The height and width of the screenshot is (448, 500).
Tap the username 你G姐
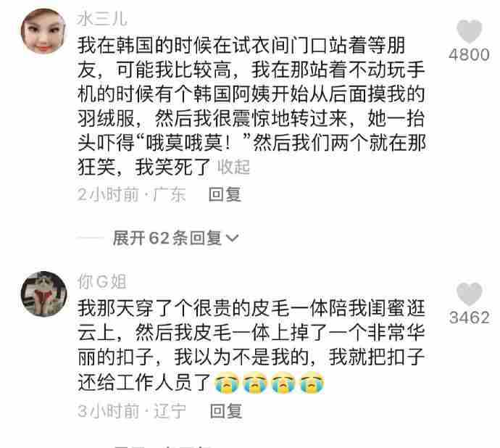click(102, 281)
